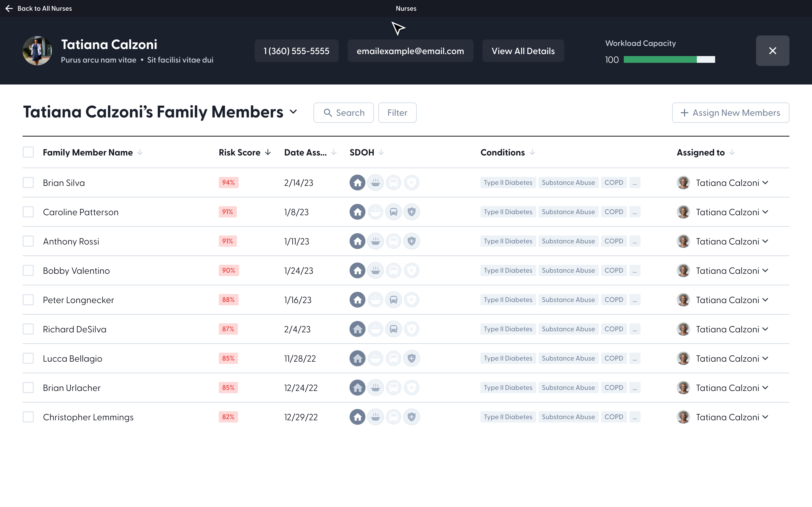
Task: Close the nurse panel with X
Action: coord(772,51)
